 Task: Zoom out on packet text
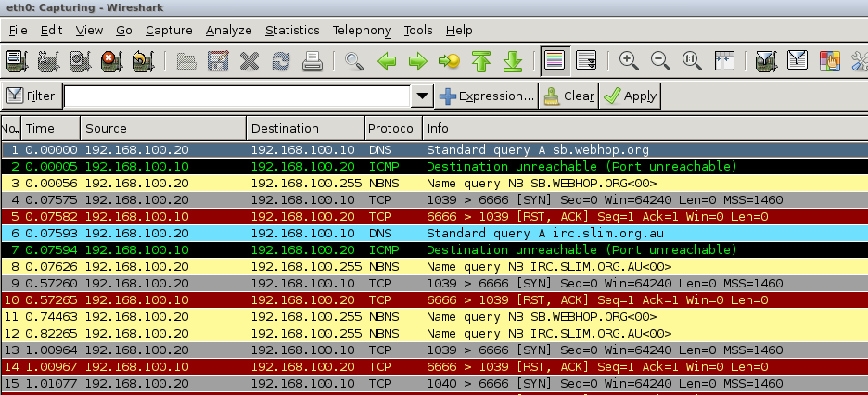pyautogui.click(x=660, y=60)
